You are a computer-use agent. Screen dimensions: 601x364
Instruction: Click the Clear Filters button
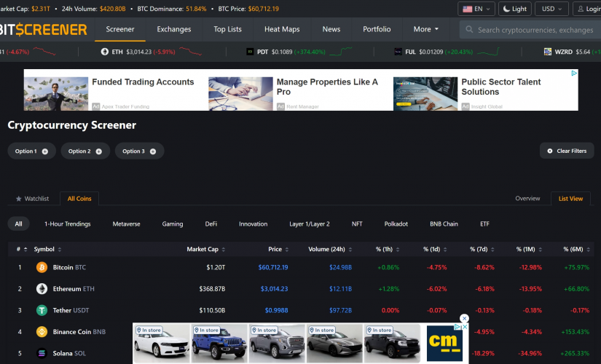tap(567, 151)
